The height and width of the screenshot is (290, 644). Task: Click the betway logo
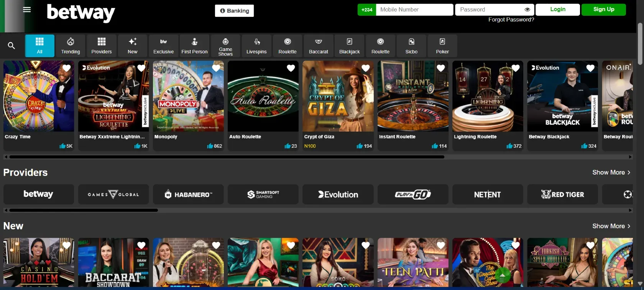point(81,13)
